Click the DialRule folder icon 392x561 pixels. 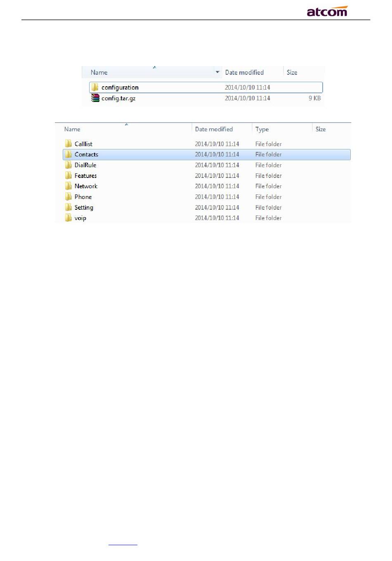(68, 165)
